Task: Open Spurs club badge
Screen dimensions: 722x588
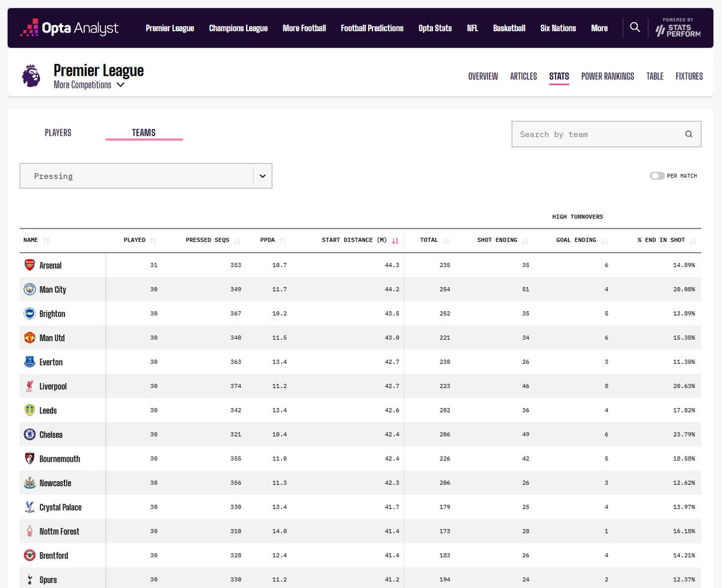Action: click(29, 579)
